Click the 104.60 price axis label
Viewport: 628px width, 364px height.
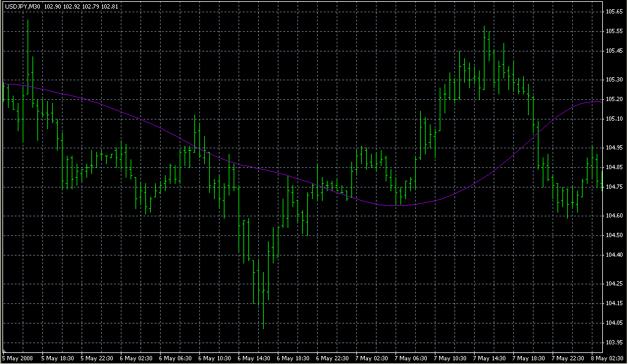614,216
